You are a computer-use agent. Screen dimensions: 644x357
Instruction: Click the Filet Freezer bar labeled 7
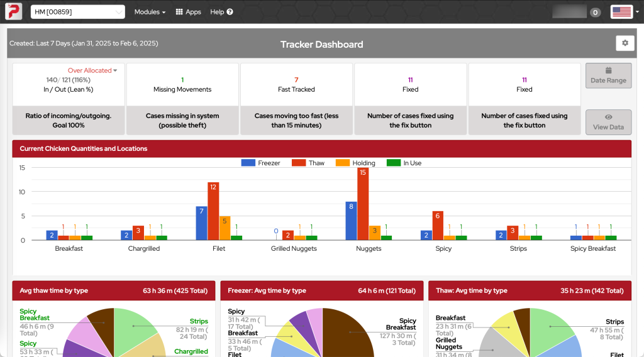202,223
